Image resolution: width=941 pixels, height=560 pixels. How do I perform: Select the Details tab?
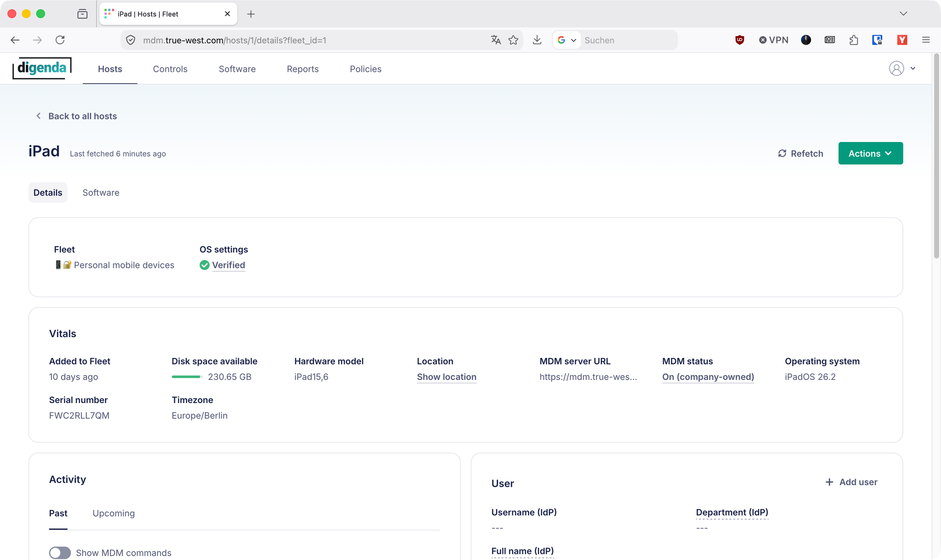click(x=48, y=193)
